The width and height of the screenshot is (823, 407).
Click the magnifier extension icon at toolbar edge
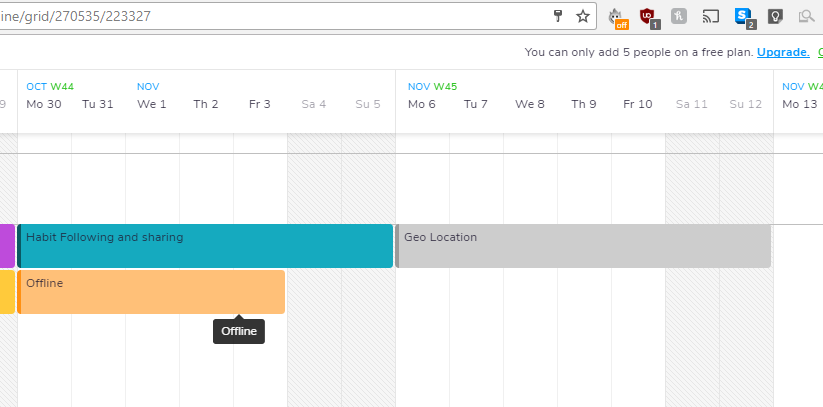807,17
